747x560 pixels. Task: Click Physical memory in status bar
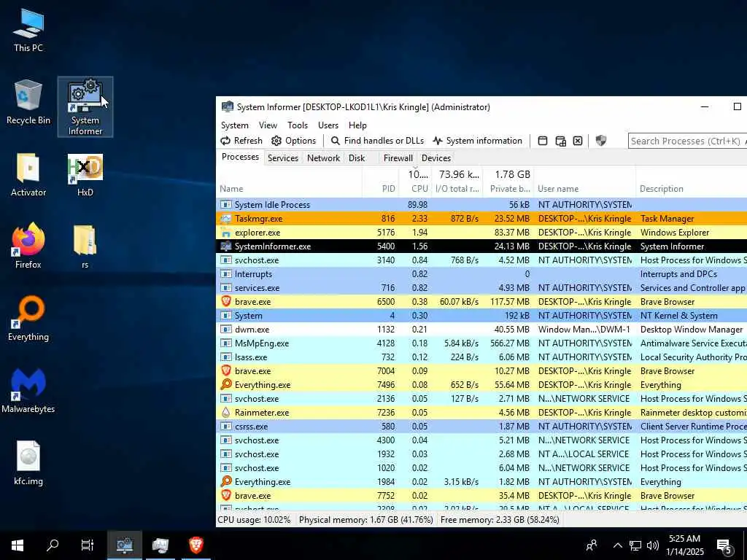[366, 519]
